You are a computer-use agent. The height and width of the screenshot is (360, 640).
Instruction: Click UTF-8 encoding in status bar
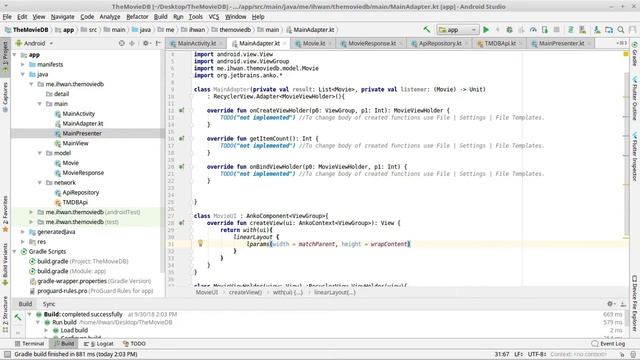tap(537, 354)
